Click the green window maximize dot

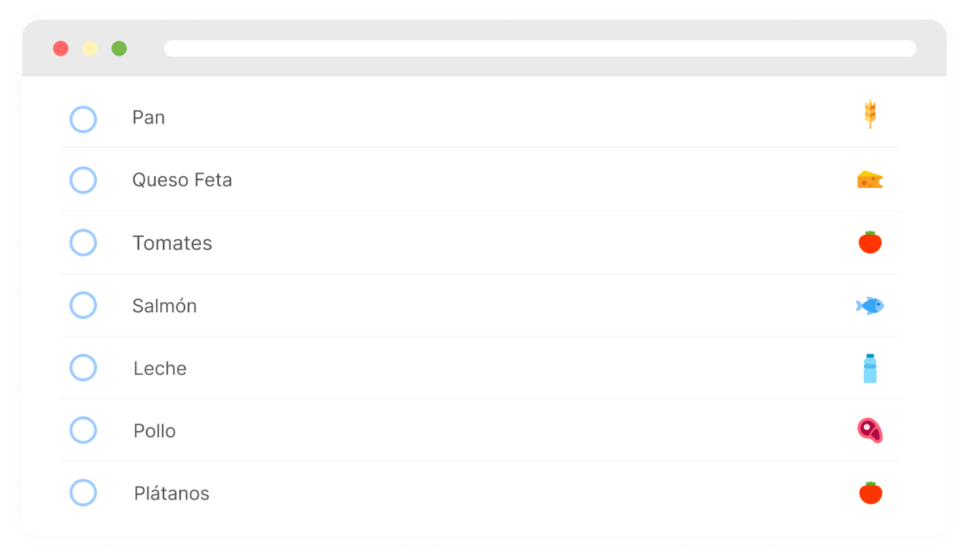click(x=119, y=48)
